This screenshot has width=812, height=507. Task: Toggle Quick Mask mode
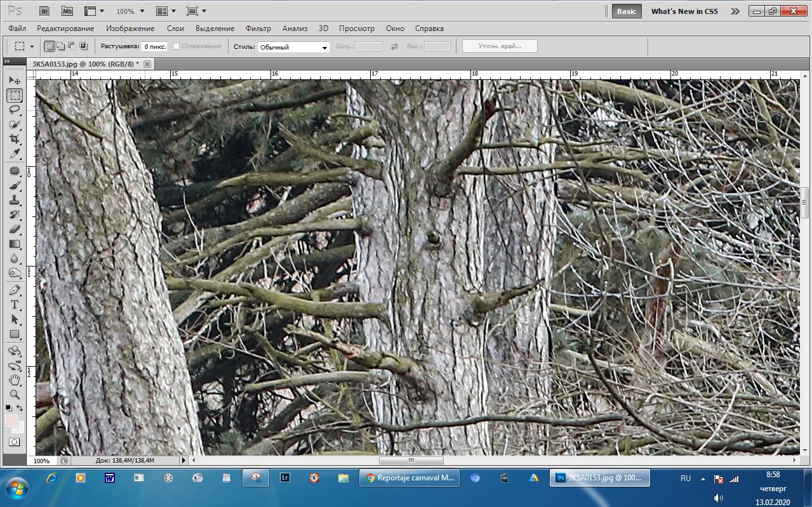click(14, 442)
